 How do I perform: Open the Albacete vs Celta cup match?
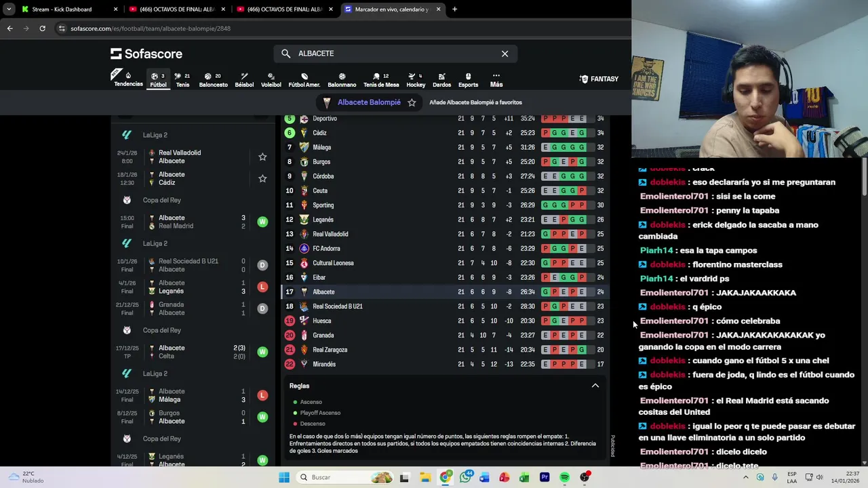(192, 352)
